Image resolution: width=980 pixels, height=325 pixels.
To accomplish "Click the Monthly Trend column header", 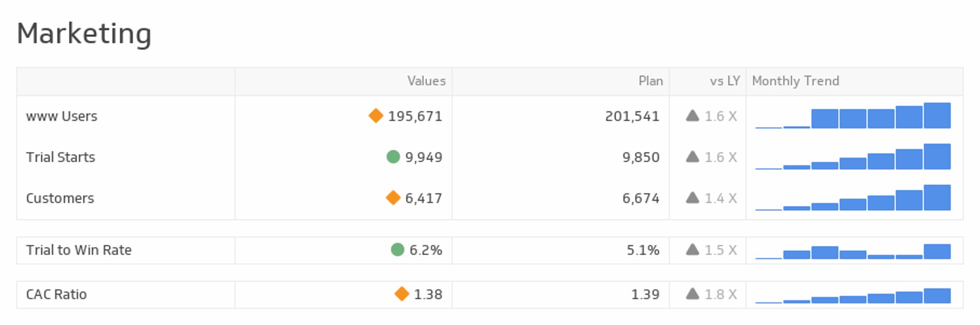I will [x=795, y=81].
